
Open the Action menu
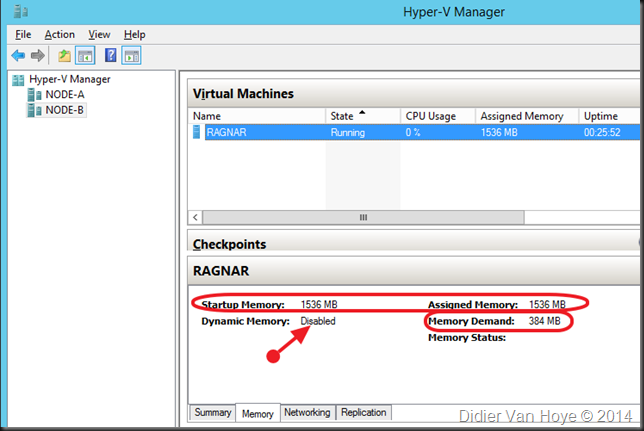tap(60, 35)
